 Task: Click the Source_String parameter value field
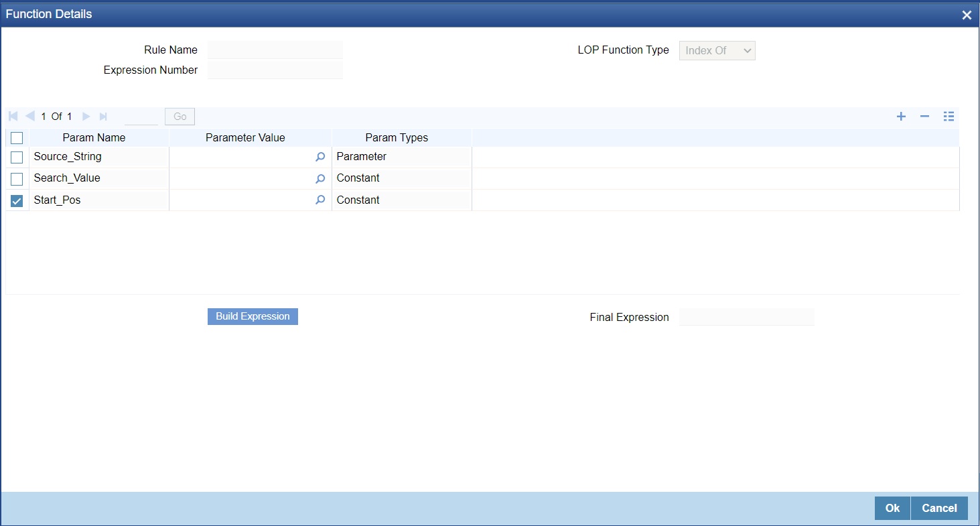(x=242, y=157)
